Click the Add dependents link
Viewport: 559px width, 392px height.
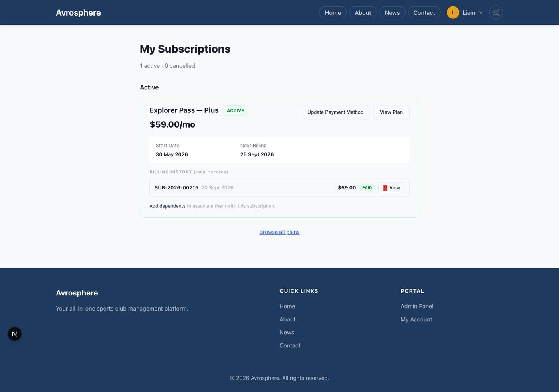167,206
